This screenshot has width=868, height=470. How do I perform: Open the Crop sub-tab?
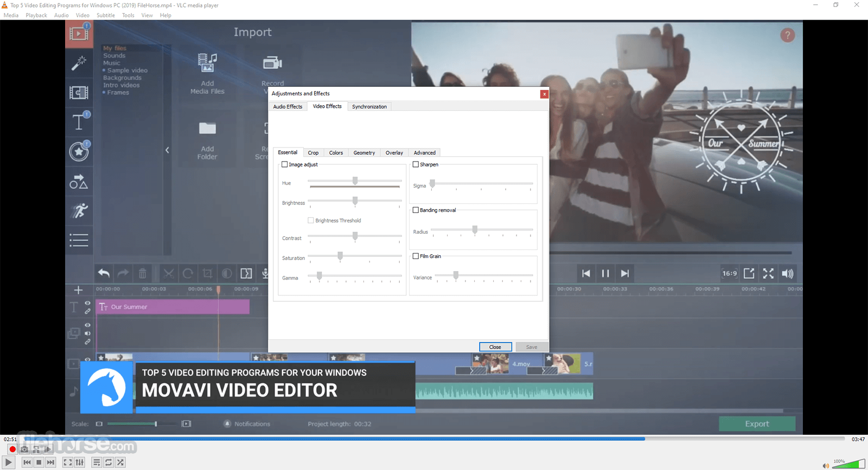tap(313, 153)
